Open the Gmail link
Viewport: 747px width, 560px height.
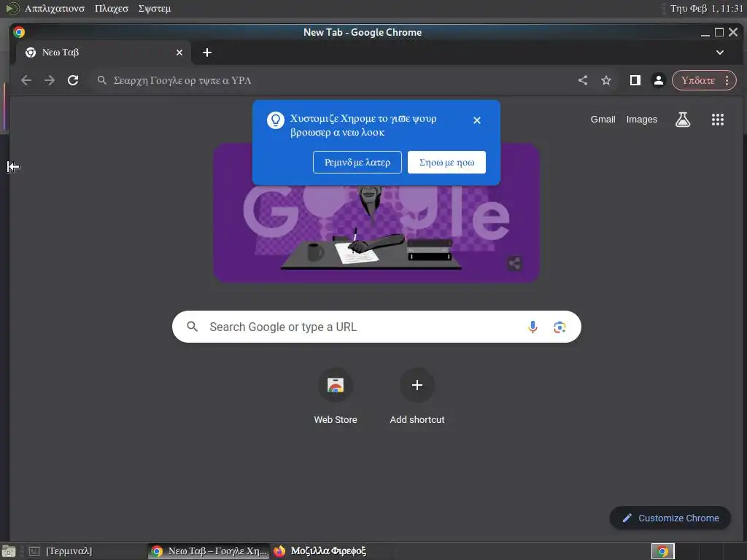click(603, 120)
